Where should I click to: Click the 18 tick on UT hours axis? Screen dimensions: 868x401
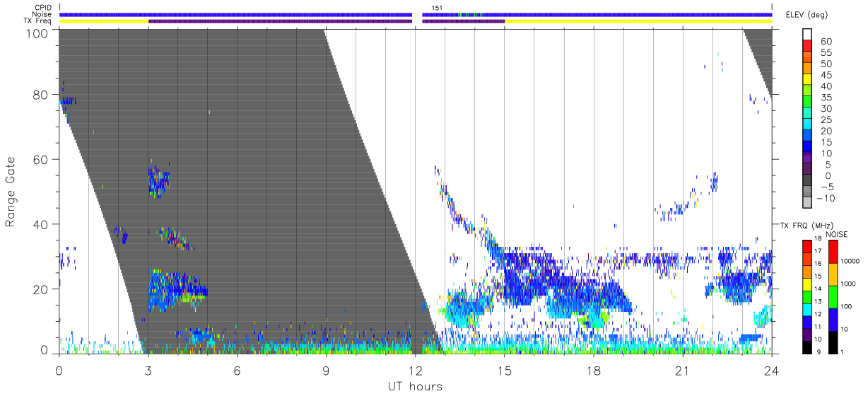pos(593,371)
